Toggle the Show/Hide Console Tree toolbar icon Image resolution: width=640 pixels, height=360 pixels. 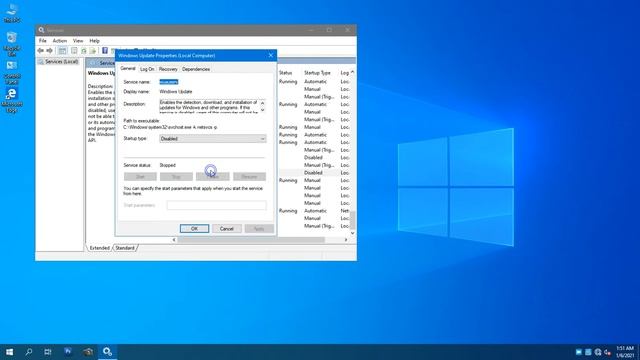point(62,51)
